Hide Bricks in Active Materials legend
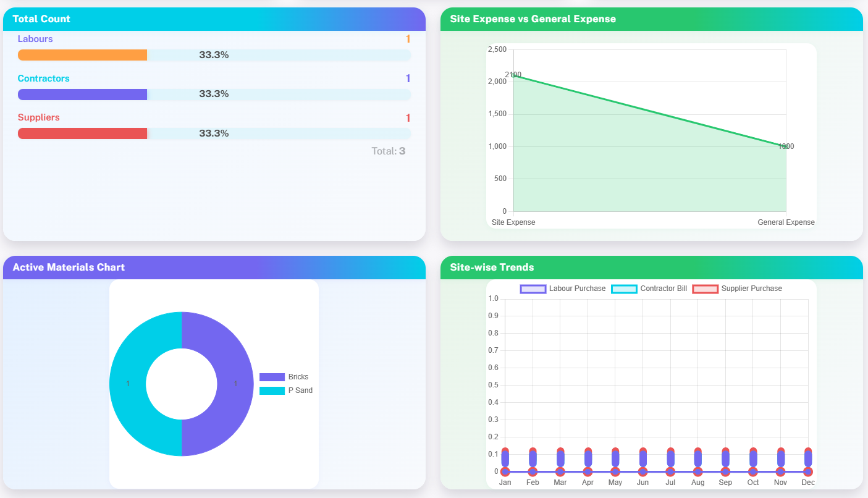 [284, 377]
